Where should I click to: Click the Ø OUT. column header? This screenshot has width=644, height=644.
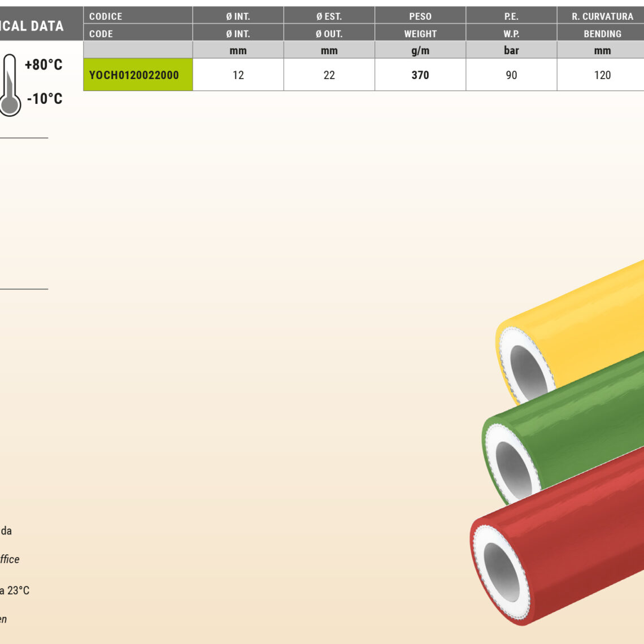pos(329,34)
